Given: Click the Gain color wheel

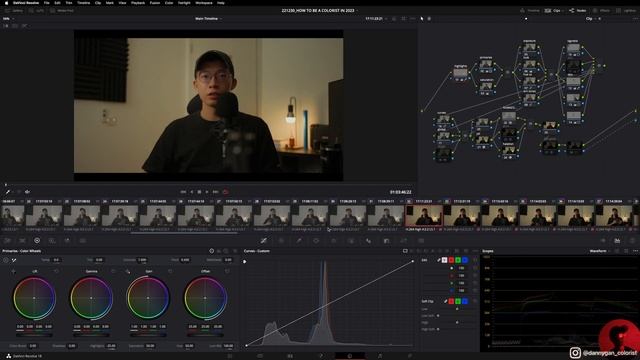Looking at the screenshot, I should (148, 298).
